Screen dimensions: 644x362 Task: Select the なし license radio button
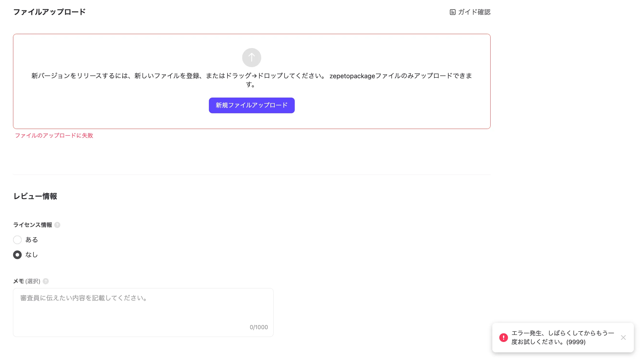point(17,255)
